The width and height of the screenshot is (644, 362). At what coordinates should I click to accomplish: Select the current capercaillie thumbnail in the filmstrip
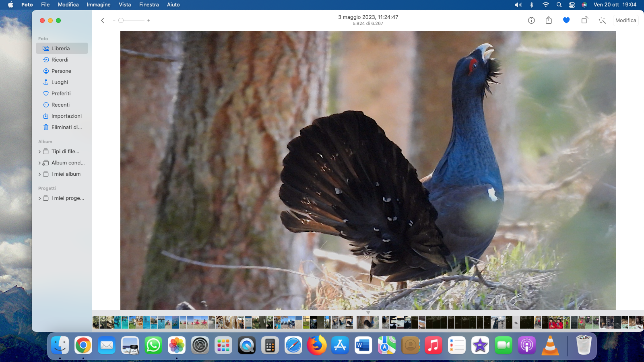click(x=367, y=322)
